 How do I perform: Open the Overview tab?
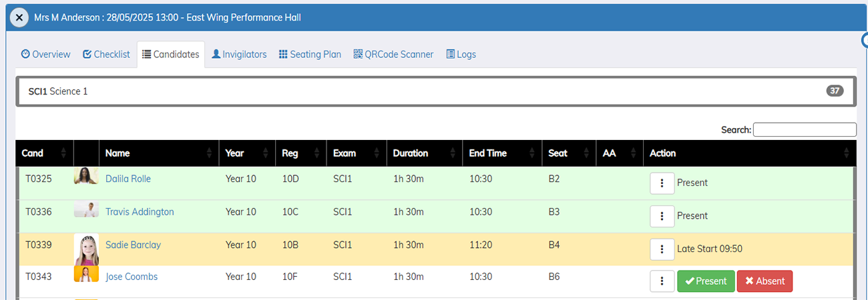tap(45, 55)
